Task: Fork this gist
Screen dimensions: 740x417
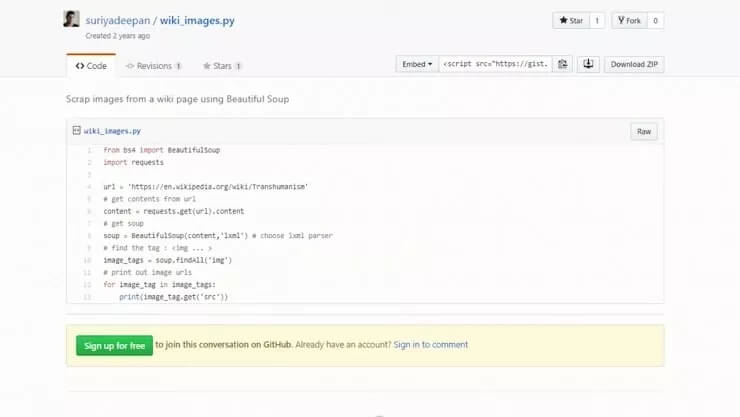Action: pyautogui.click(x=628, y=20)
